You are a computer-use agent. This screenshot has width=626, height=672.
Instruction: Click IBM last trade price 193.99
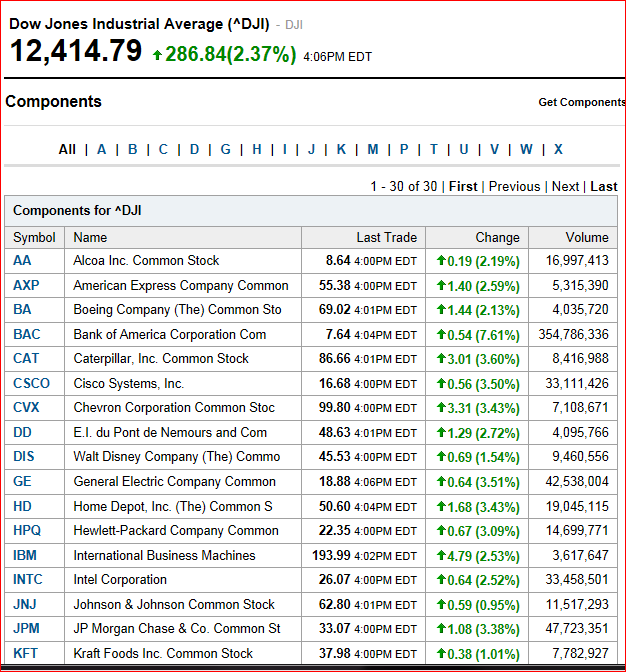(x=331, y=555)
